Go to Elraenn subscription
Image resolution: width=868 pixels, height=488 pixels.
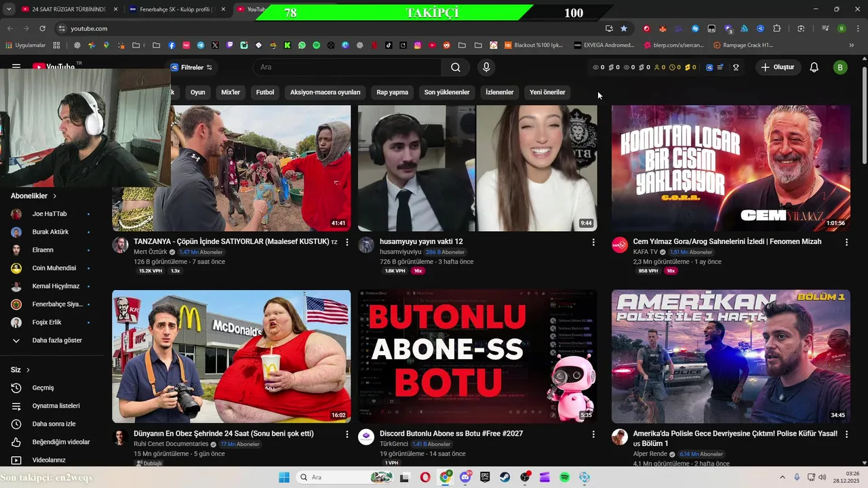[x=51, y=250]
